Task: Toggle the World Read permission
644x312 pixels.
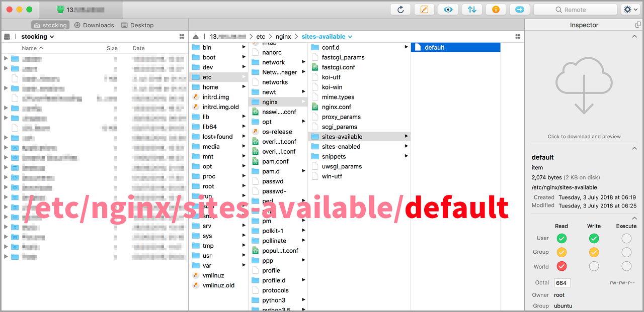Action: pos(561,266)
